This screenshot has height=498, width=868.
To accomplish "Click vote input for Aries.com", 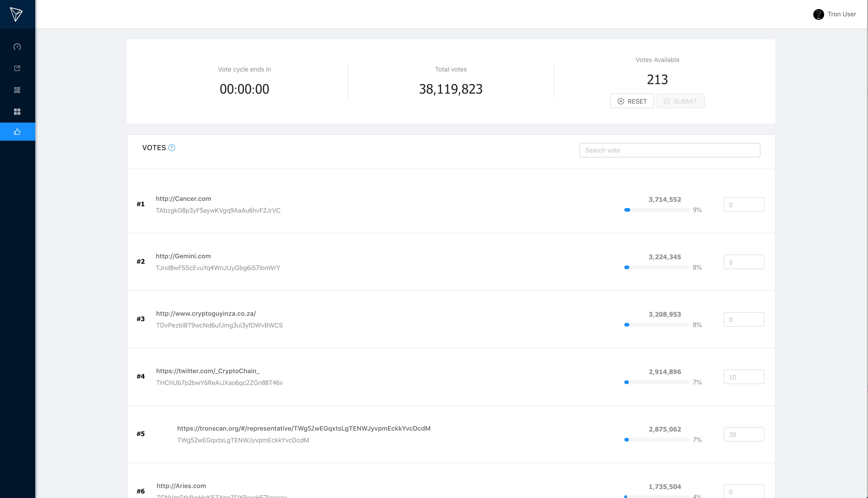I will point(744,491).
